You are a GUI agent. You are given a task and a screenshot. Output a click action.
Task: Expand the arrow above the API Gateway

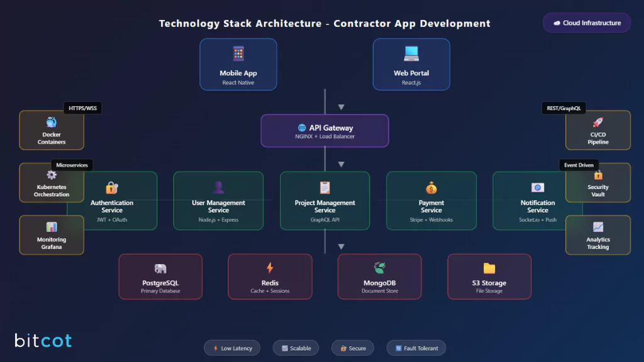point(341,106)
